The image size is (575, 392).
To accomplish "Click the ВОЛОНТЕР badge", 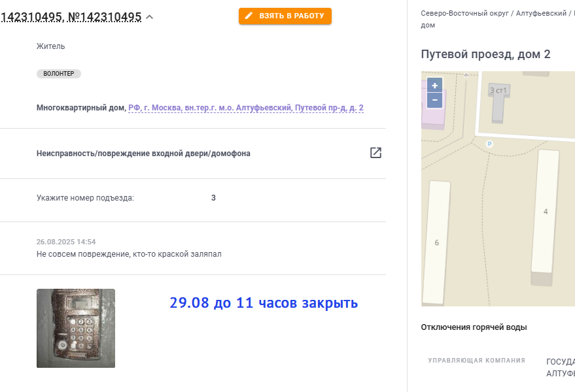I will coord(59,74).
